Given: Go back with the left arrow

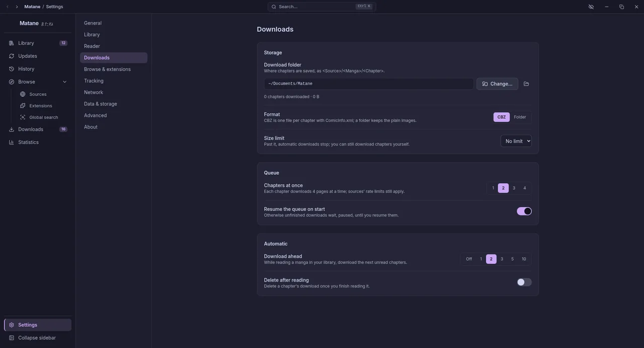Looking at the screenshot, I should point(8,7).
